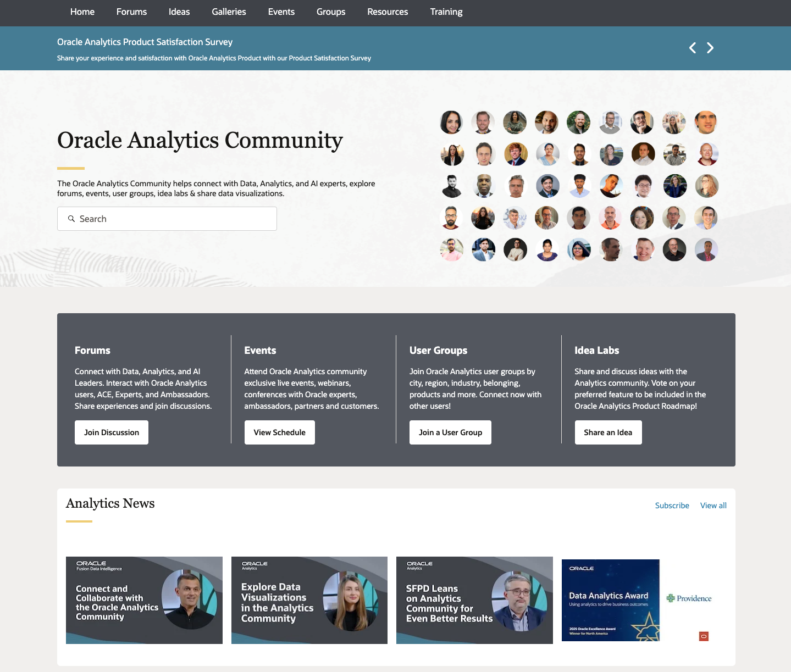The width and height of the screenshot is (791, 672).
Task: Click the Providence logo
Action: click(689, 598)
